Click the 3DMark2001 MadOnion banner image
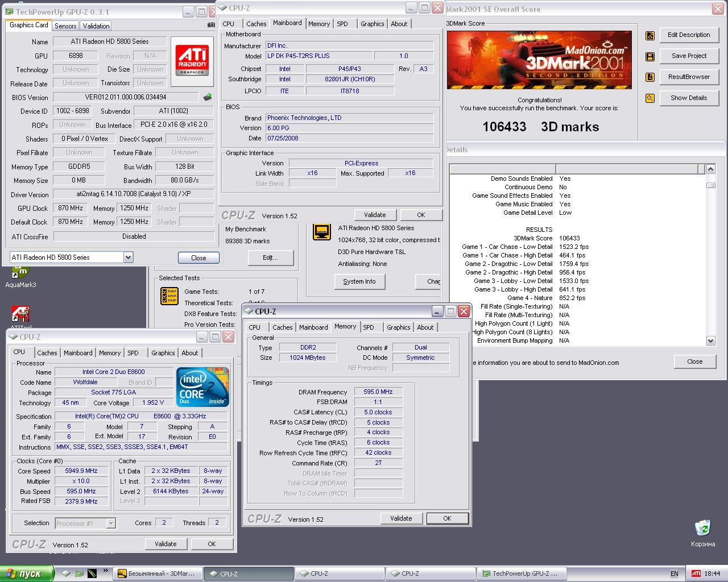The width and height of the screenshot is (728, 582). click(x=539, y=60)
